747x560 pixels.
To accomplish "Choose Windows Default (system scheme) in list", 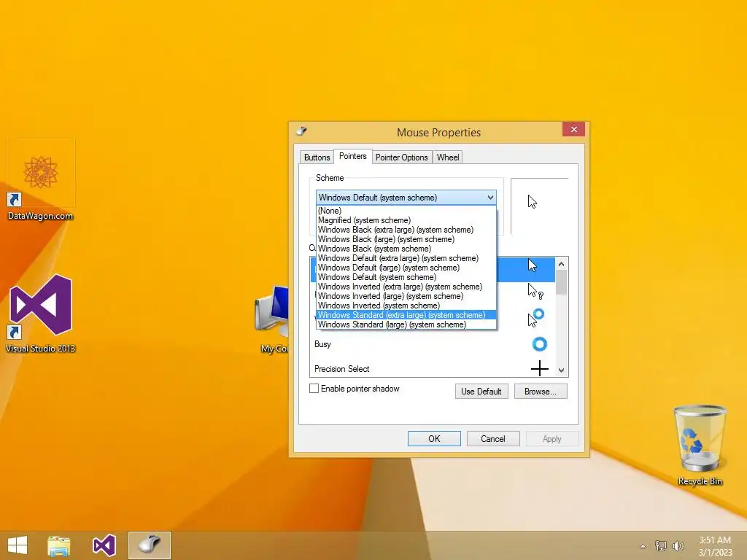I will pyautogui.click(x=406, y=277).
